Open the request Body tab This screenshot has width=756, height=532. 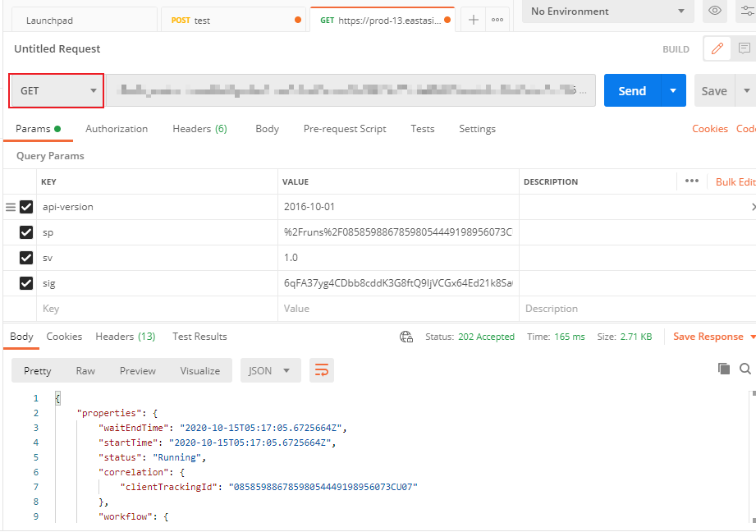click(267, 129)
